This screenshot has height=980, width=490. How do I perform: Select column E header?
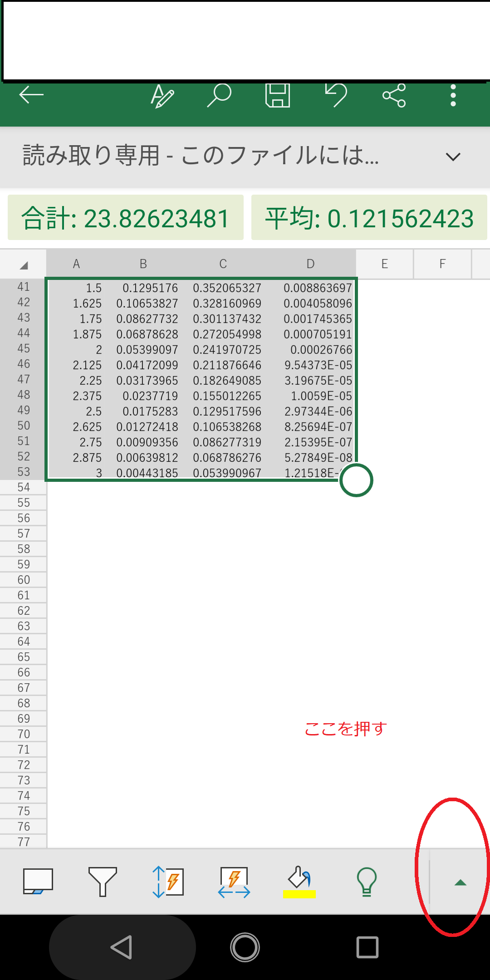click(384, 264)
